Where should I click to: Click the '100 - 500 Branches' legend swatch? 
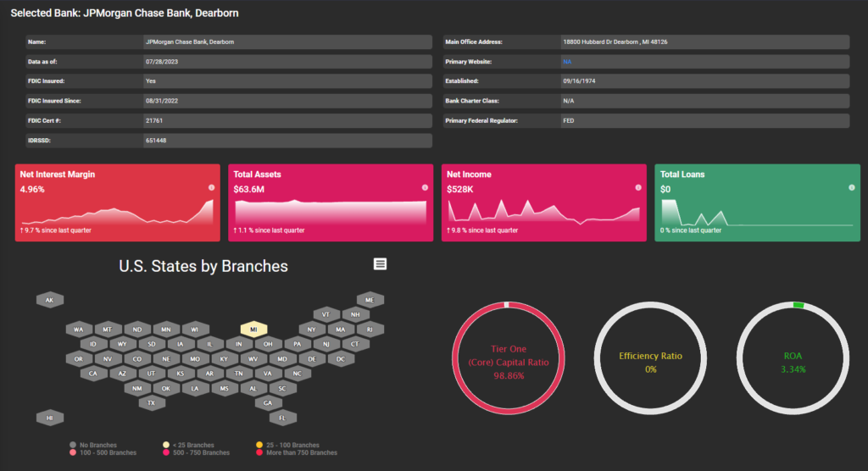(73, 452)
